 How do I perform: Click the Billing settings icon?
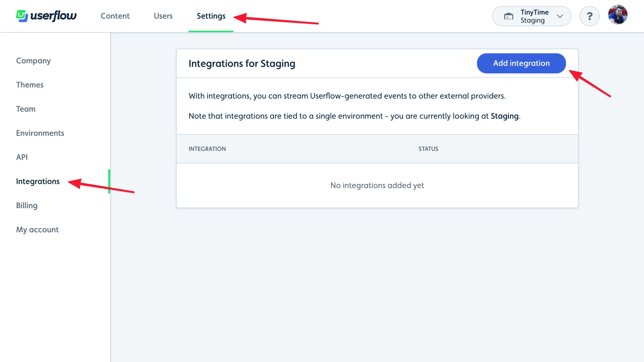[26, 206]
